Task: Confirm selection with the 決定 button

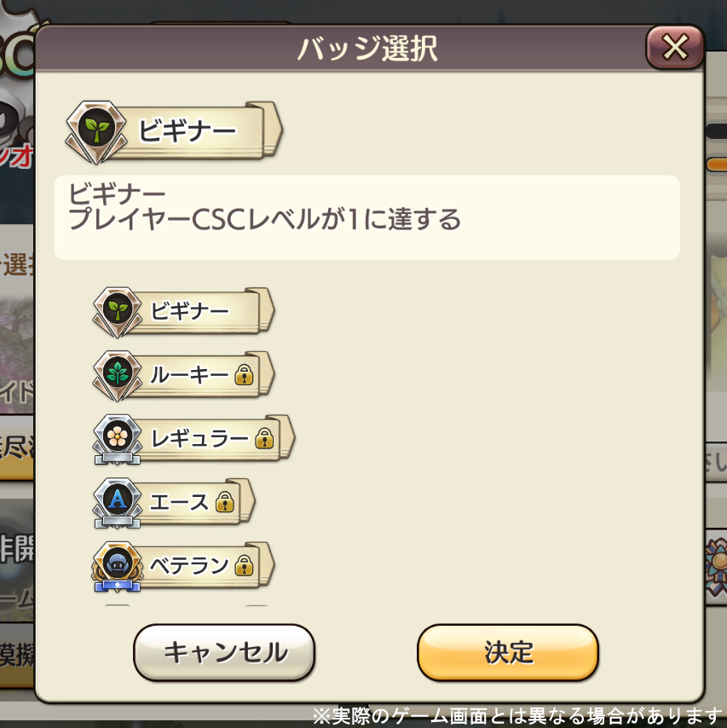Action: tap(508, 652)
